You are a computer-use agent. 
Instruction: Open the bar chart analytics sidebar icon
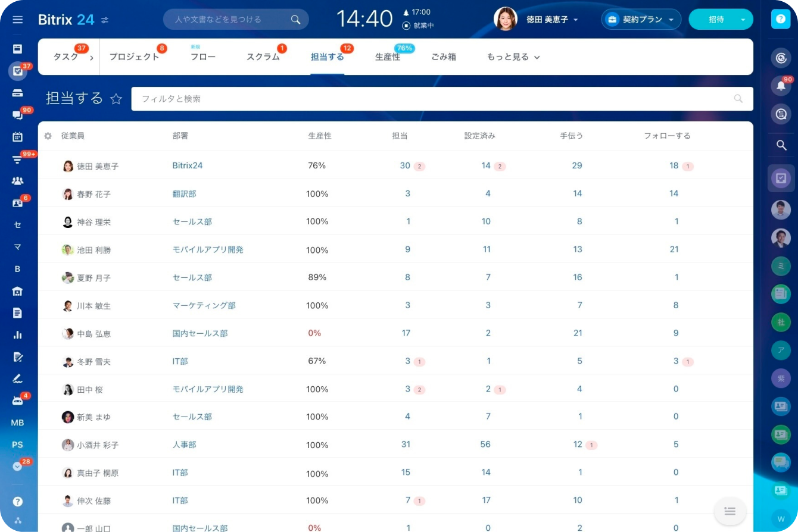coord(17,334)
